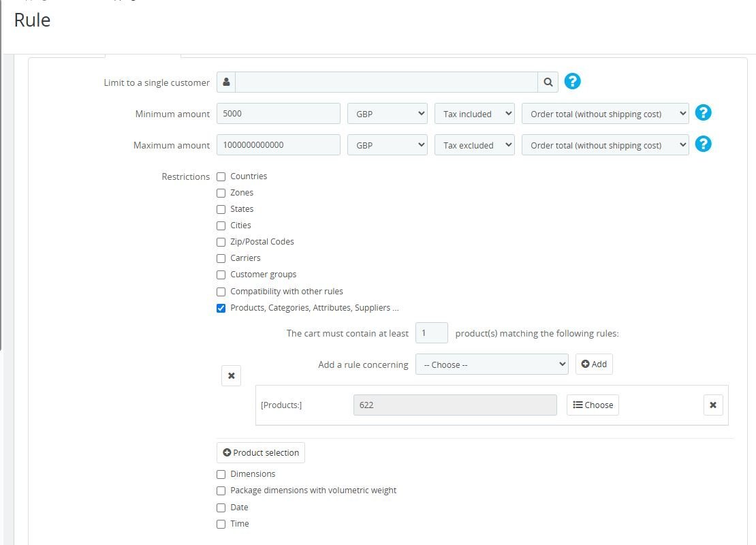
Task: Tick the Date restriction checkbox
Action: [221, 508]
